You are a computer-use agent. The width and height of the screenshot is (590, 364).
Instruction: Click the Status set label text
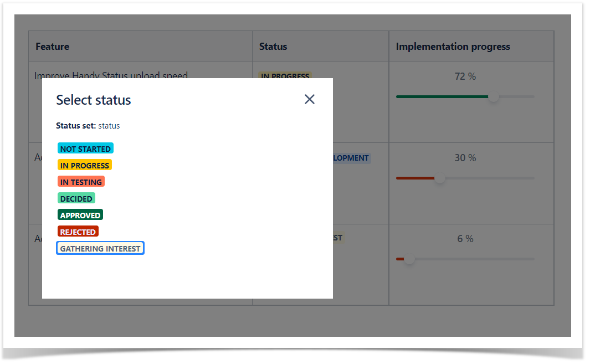[x=76, y=126]
